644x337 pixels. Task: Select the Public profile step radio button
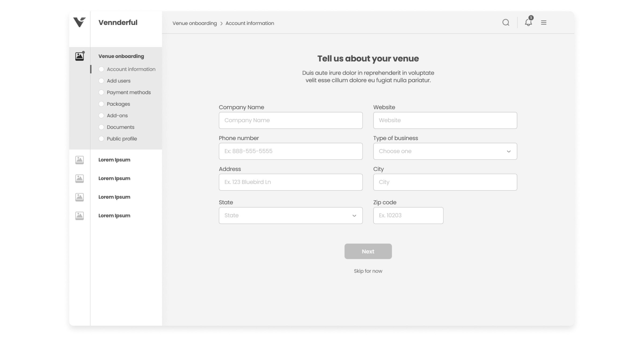tap(101, 139)
